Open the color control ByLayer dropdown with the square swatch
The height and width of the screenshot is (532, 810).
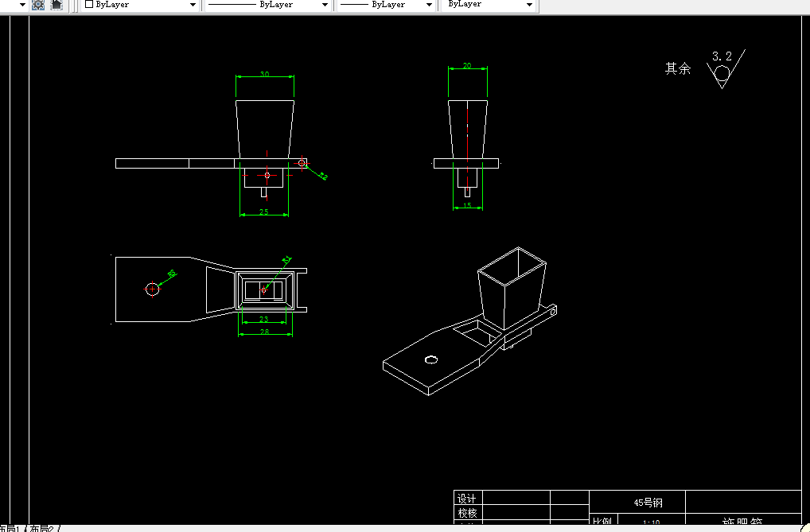(141, 5)
